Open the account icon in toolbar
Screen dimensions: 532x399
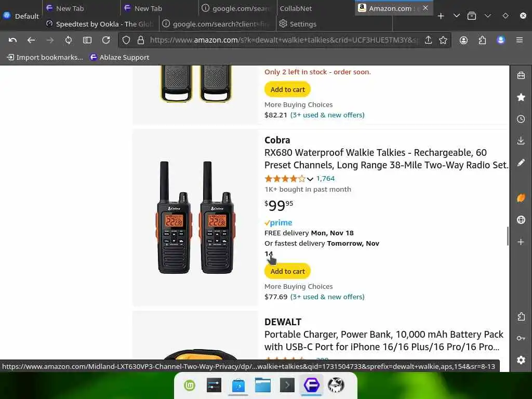pos(463,40)
